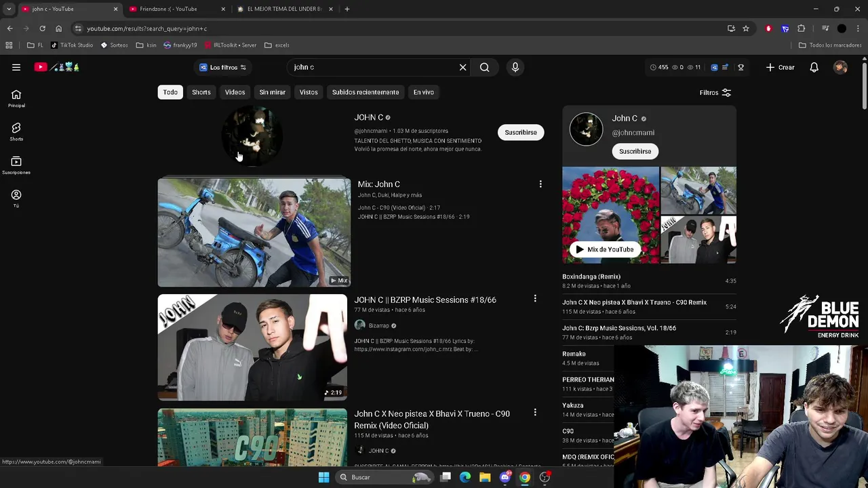Open the account avatar menu

coord(840,67)
